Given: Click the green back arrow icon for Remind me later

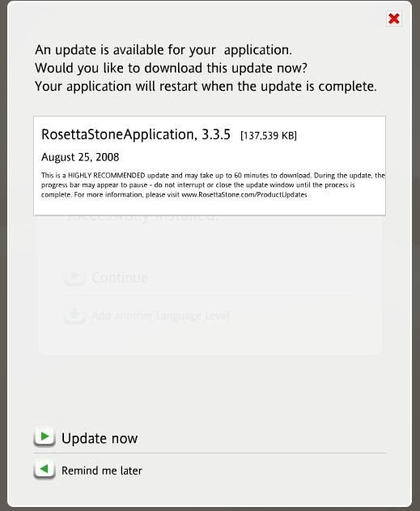Looking at the screenshot, I should pos(45,470).
